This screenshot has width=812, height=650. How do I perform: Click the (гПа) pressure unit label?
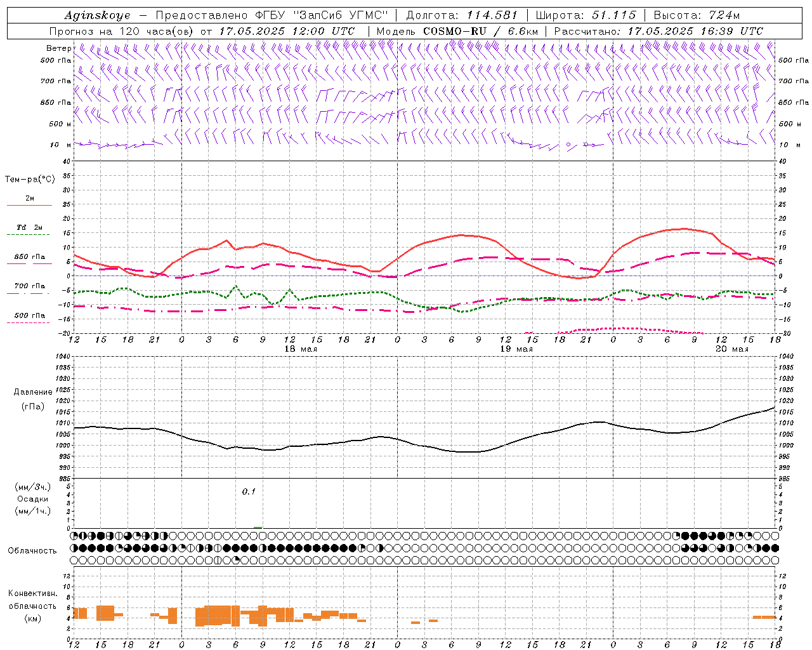tap(32, 406)
